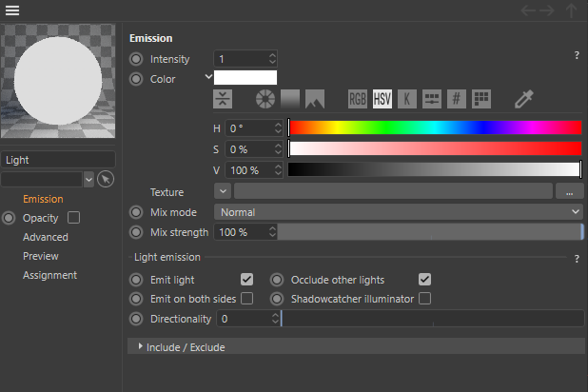This screenshot has height=392, width=588.
Task: Pick a color with the eyedropper
Action: [523, 98]
